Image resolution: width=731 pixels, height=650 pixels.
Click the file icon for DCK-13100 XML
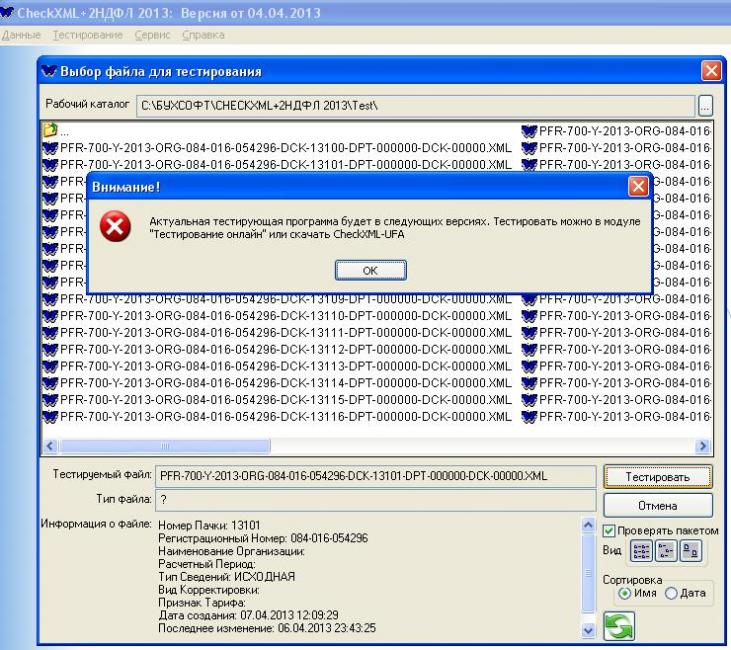[50, 147]
